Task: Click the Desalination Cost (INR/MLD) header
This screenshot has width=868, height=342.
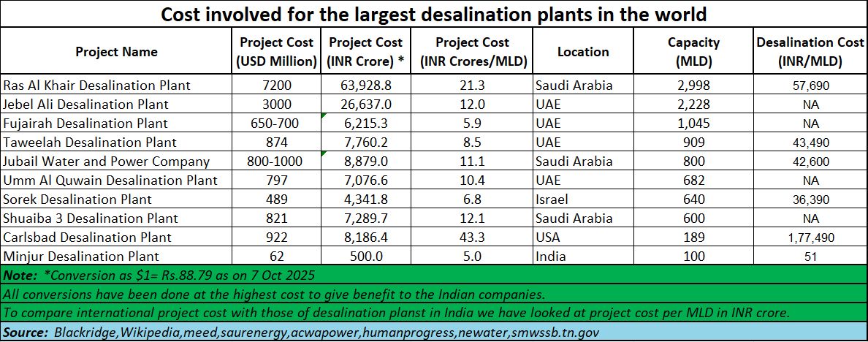Action: pos(810,52)
